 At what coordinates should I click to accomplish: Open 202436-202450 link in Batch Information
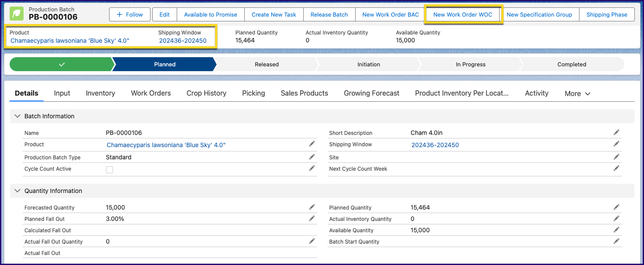tap(435, 145)
